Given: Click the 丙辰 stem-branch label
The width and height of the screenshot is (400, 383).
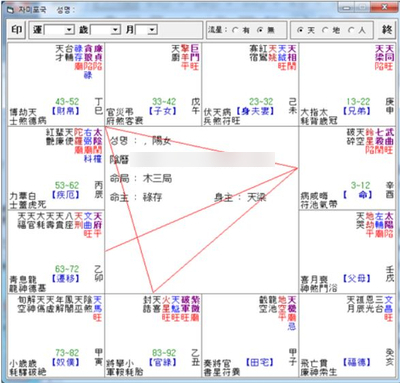Looking at the screenshot, I should (99, 190).
